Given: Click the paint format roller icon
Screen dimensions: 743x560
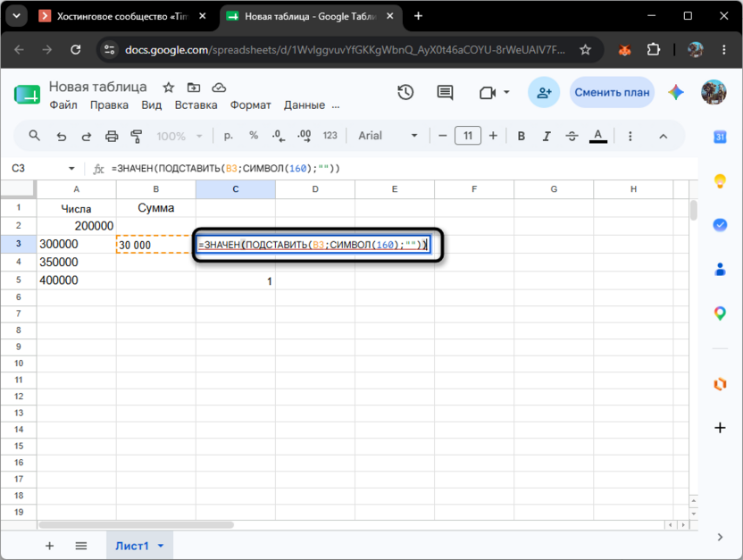Looking at the screenshot, I should [x=137, y=137].
